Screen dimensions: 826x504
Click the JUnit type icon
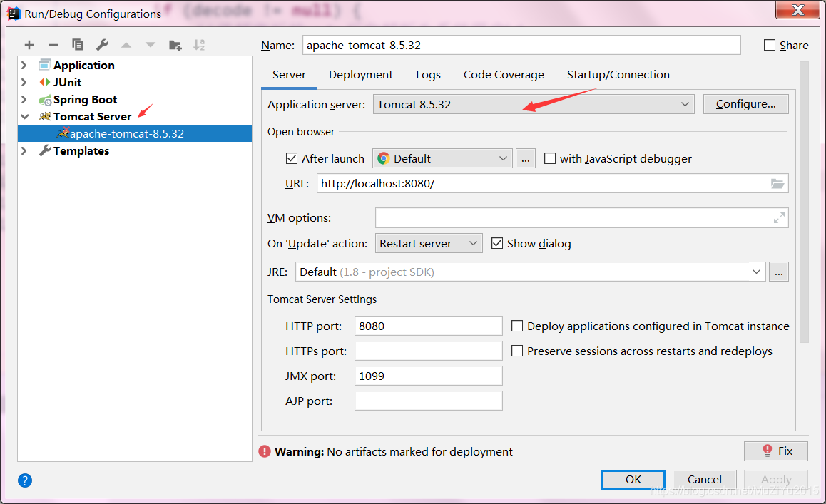[x=45, y=82]
